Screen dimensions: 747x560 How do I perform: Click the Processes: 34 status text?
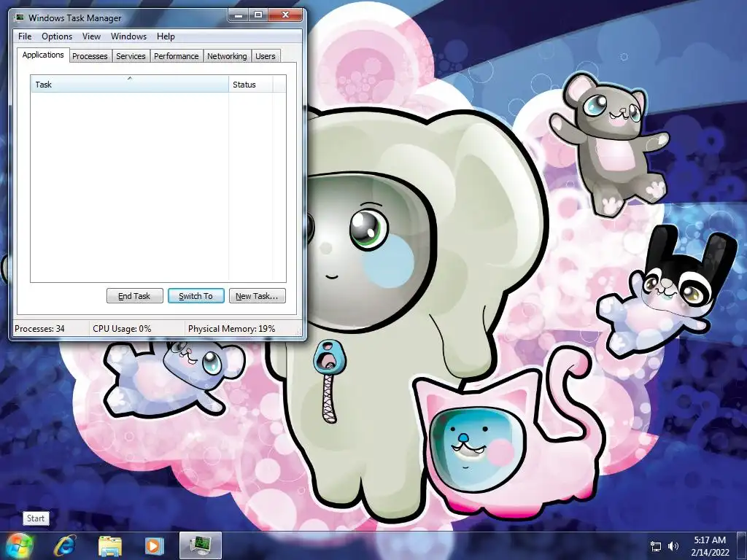point(39,329)
